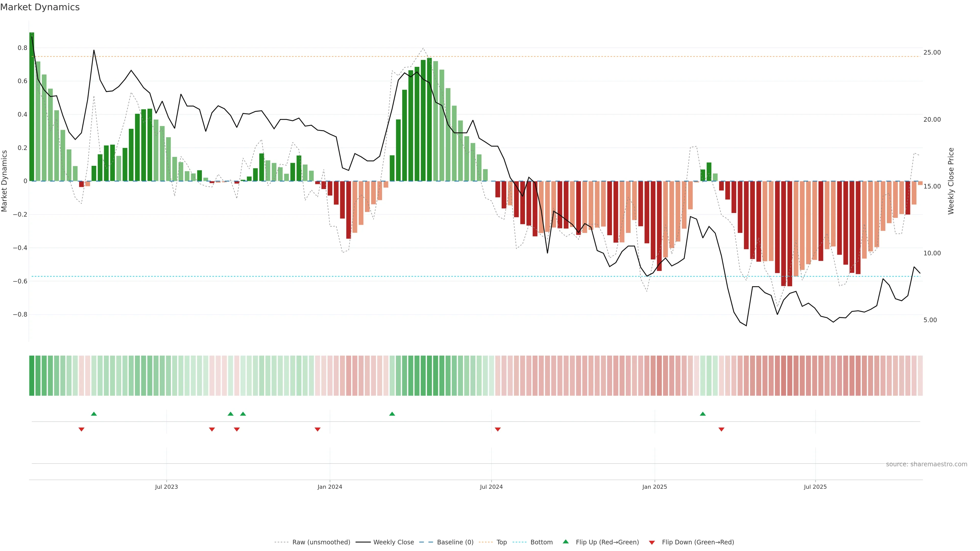Click the Weekly Close Price axis title

click(951, 181)
